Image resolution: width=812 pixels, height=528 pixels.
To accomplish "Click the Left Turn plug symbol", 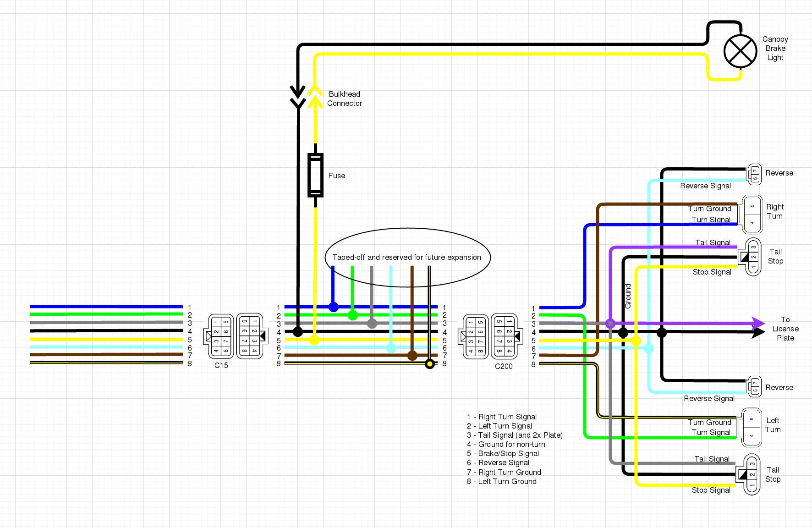I will click(749, 427).
